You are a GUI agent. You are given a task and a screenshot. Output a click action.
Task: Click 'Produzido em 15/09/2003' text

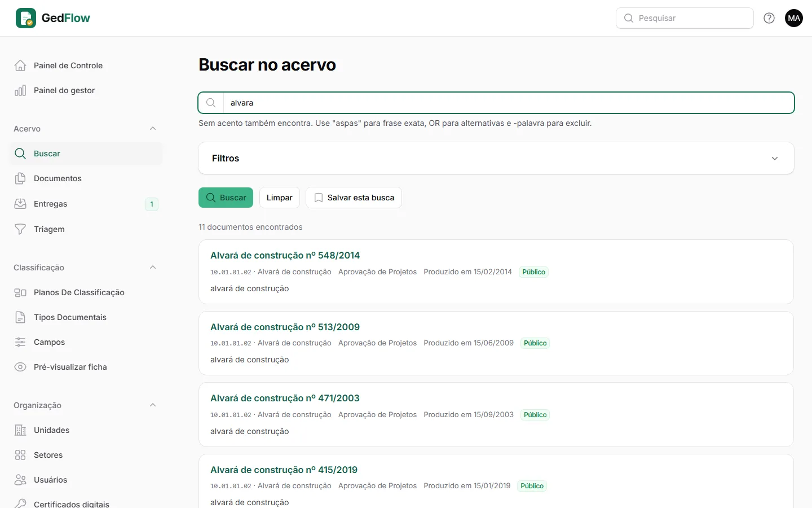[469, 415]
